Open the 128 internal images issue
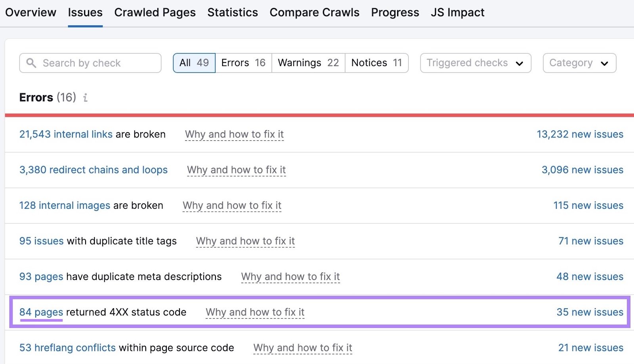 pyautogui.click(x=65, y=206)
